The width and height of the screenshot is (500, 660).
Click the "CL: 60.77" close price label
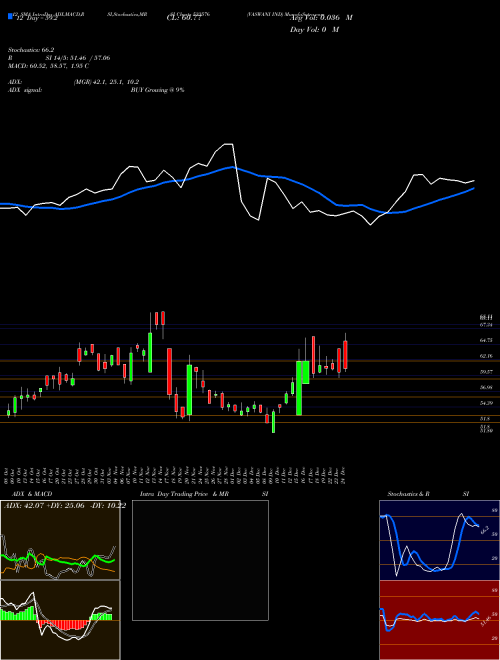coord(184,18)
